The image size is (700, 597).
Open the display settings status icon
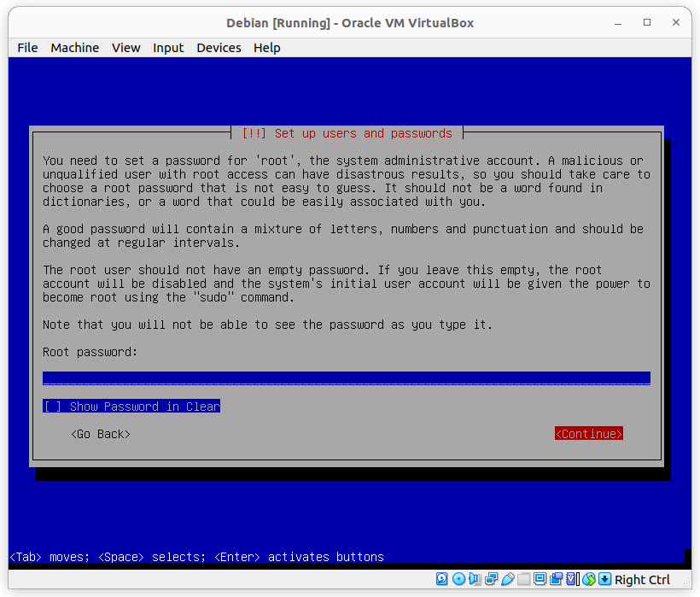coord(540,579)
